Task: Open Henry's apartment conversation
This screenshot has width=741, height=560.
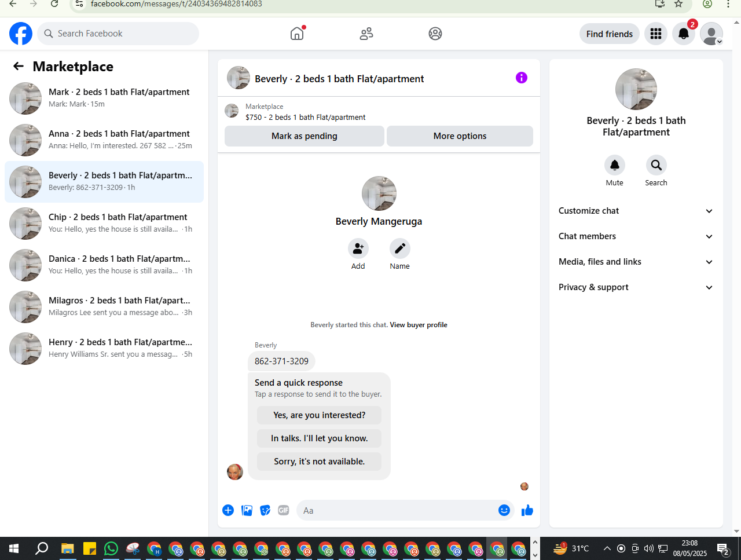Action: (104, 349)
